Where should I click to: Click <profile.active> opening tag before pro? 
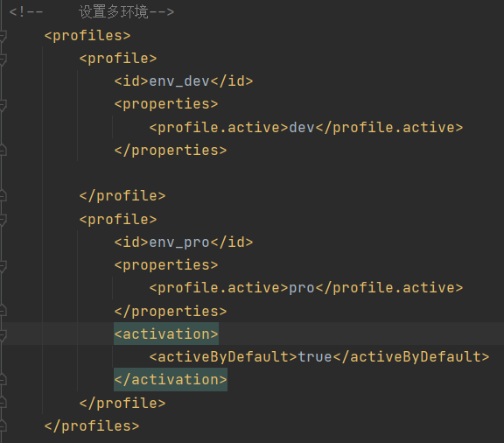point(219,288)
